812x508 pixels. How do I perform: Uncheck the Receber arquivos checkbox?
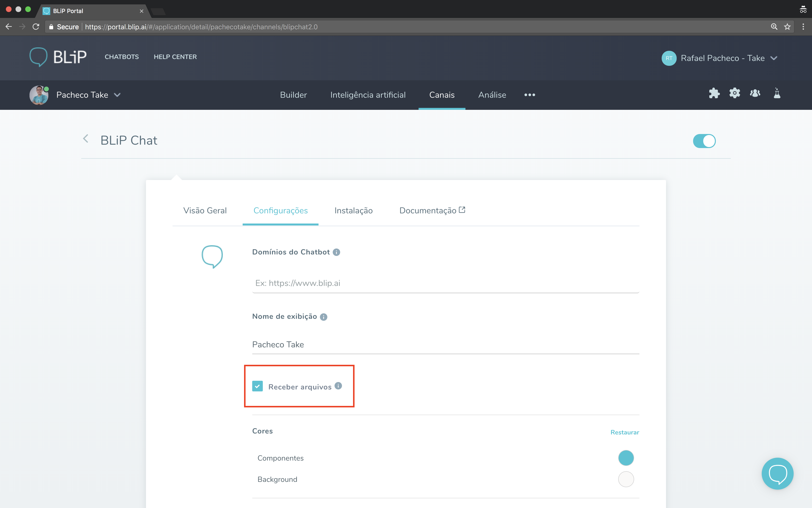[x=257, y=386]
